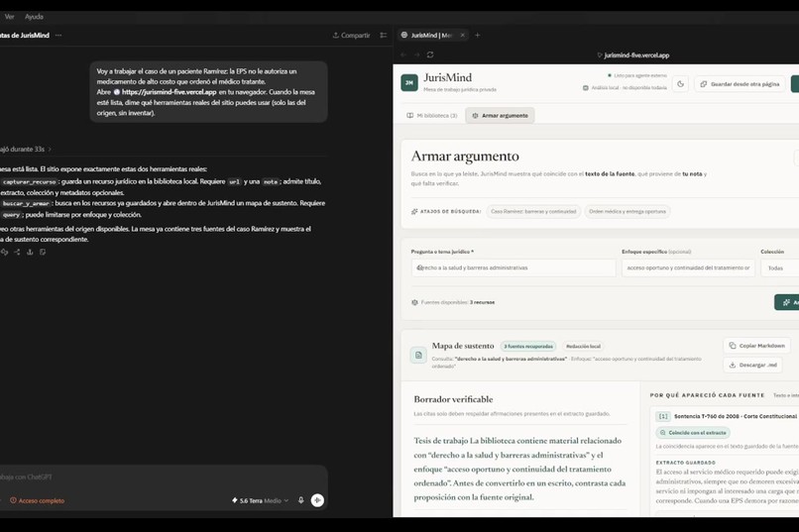Click the '3 fuentes recuperadas' badge
Screen dimensions: 799x532
click(528, 346)
